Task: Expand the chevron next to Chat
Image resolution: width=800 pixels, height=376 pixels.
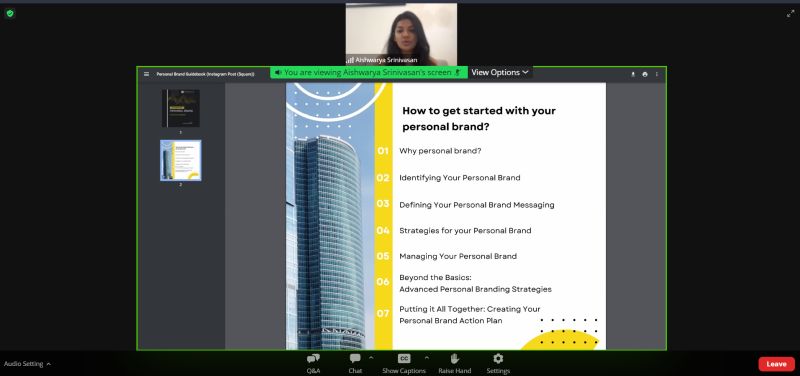Action: coord(371,358)
